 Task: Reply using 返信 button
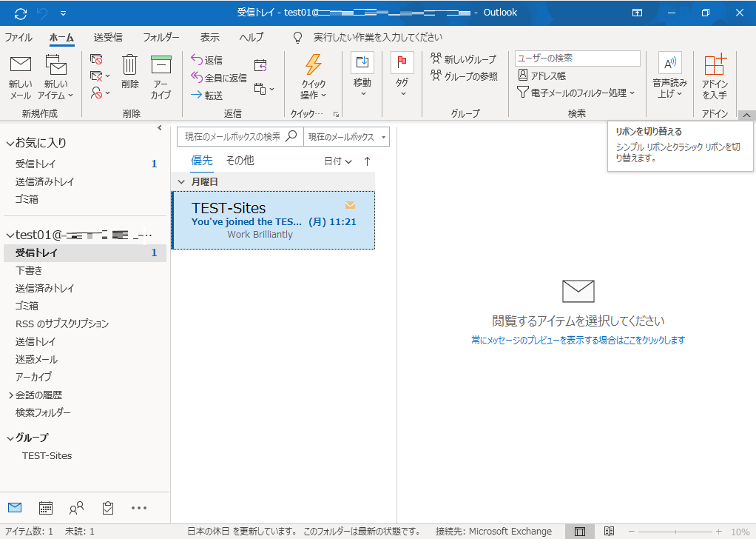coord(207,60)
